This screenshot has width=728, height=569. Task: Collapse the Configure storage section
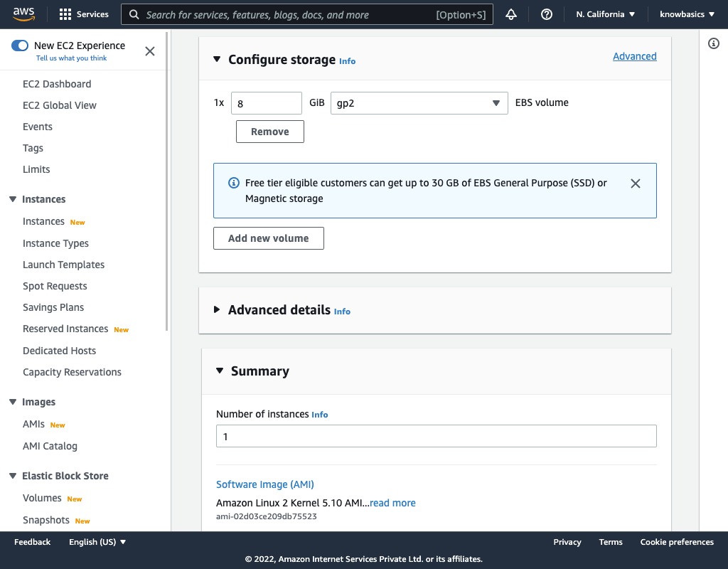point(217,60)
